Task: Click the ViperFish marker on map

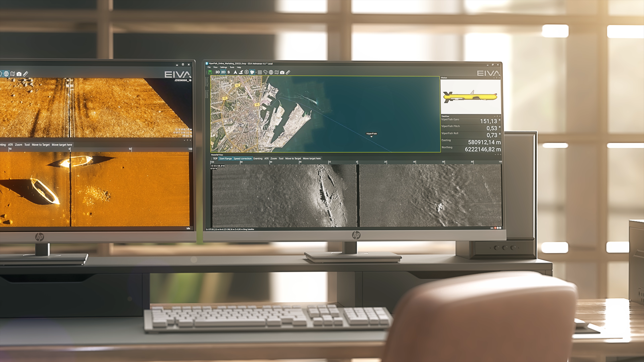Action: click(371, 136)
